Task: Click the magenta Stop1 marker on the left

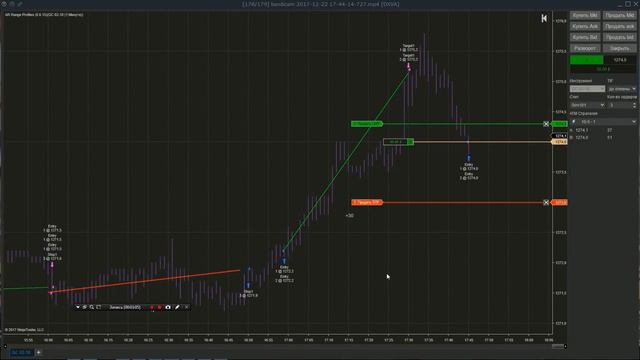Action: click(52, 265)
